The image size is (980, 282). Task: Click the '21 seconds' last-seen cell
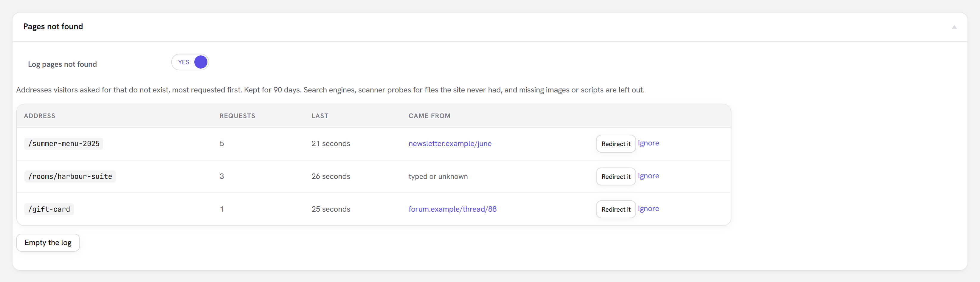tap(331, 143)
